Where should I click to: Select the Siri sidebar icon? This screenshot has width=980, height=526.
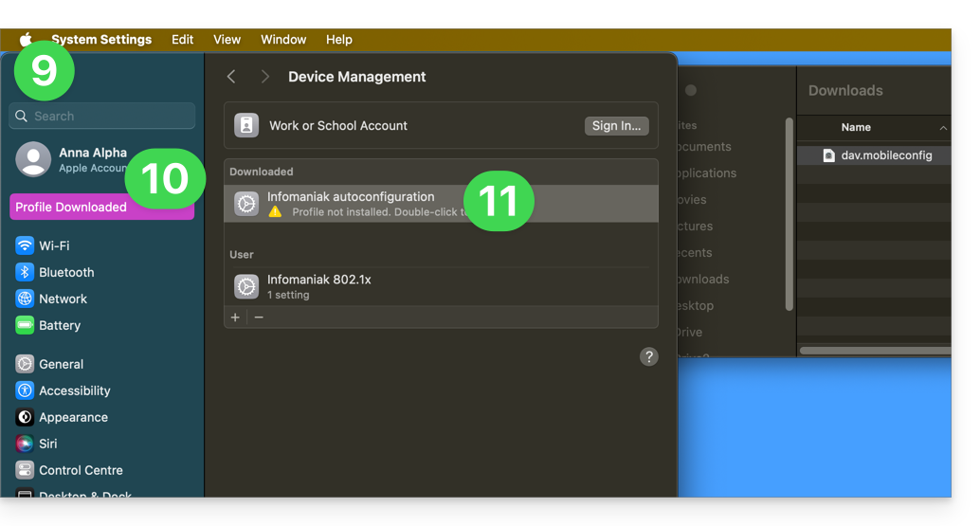[25, 444]
